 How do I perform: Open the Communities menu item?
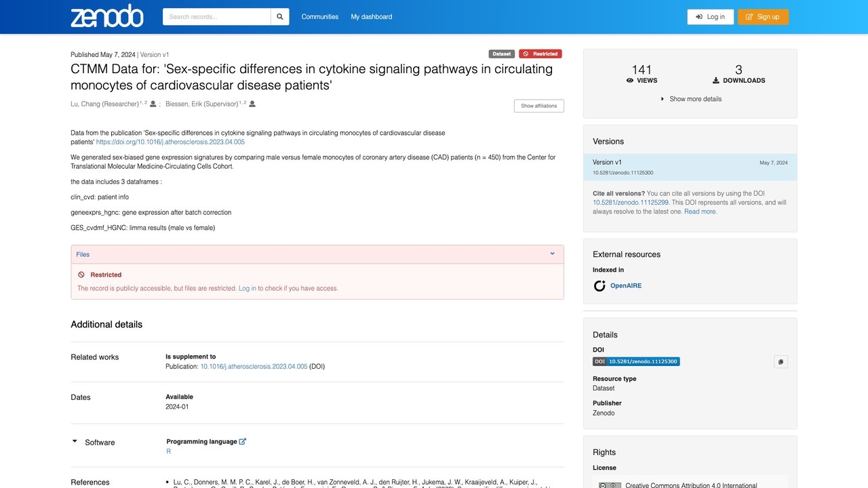coord(320,17)
